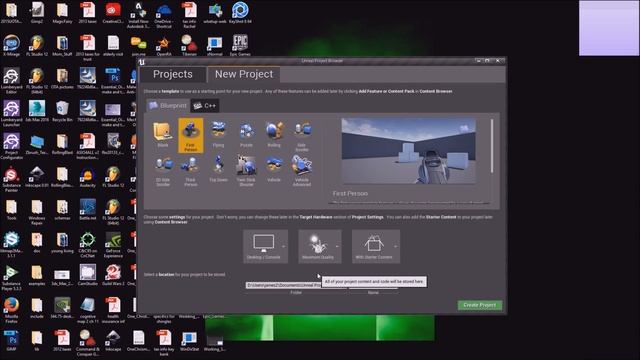Select the examples desktop folder
Screen dimensions: 640x360
point(37,275)
